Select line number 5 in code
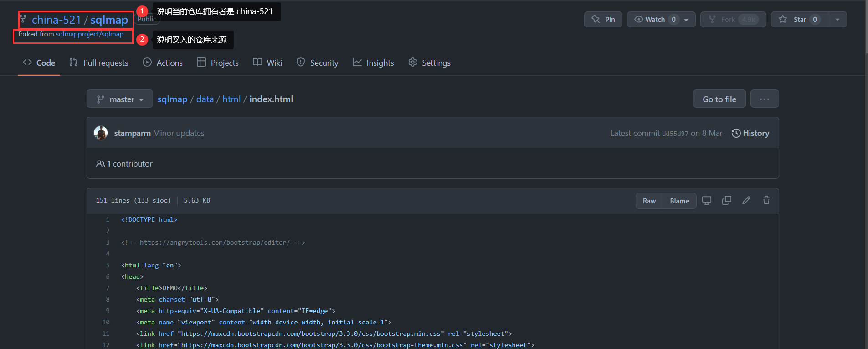 [x=108, y=266]
